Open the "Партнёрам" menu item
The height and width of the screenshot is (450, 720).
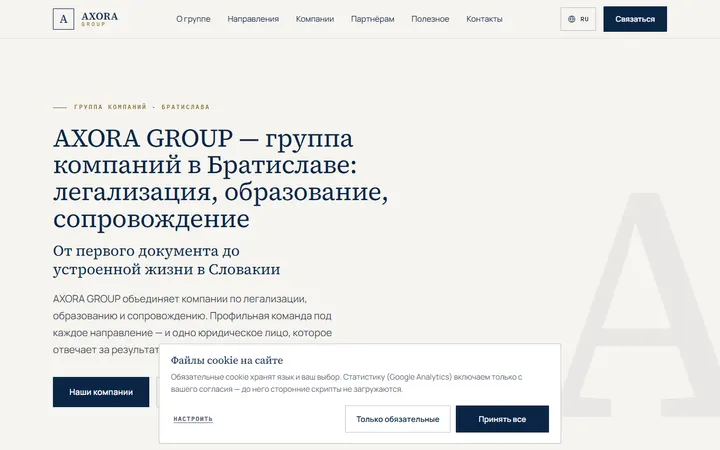pyautogui.click(x=372, y=19)
